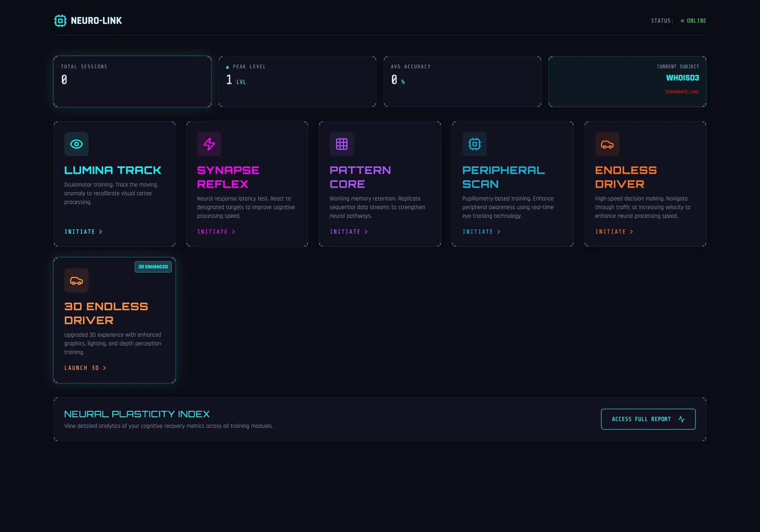Click the WHOISD3 subject name
The image size is (760, 532).
pos(682,78)
